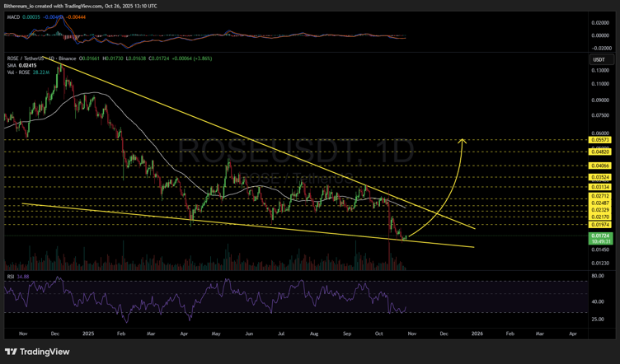
Task: Click the SMA indicator label
Action: 10,65
